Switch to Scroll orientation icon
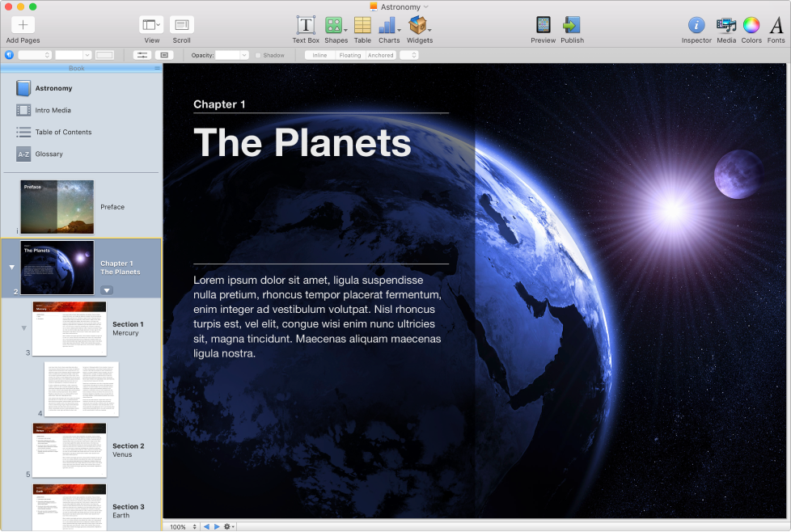The image size is (791, 532). coord(182,25)
